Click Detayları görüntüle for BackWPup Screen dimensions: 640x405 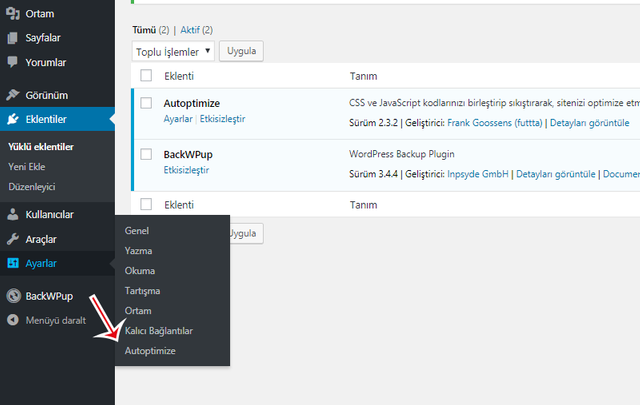click(x=556, y=174)
